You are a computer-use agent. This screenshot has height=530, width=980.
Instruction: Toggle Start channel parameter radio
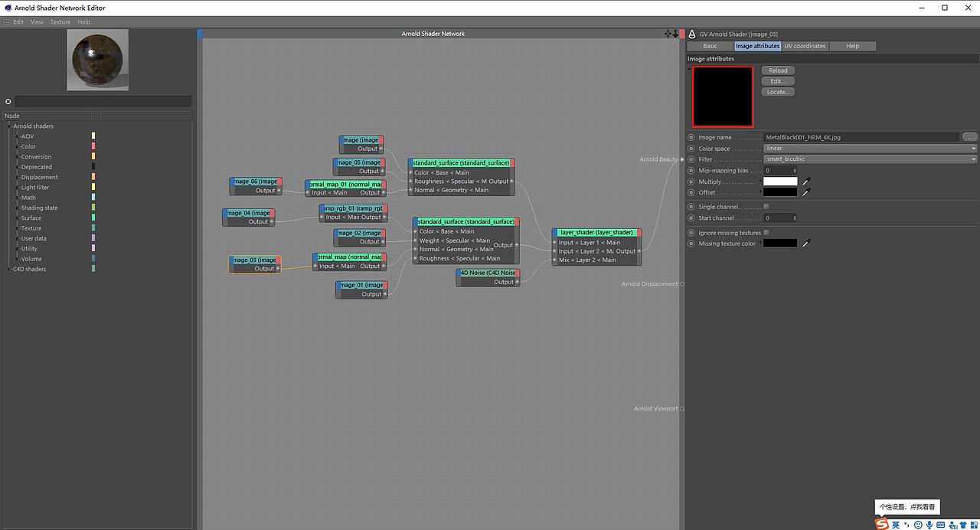691,218
